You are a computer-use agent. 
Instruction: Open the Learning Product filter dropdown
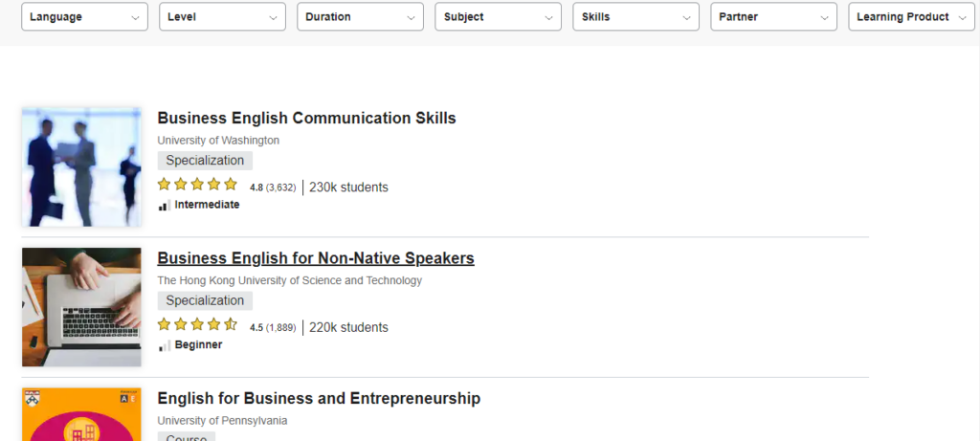click(x=911, y=17)
